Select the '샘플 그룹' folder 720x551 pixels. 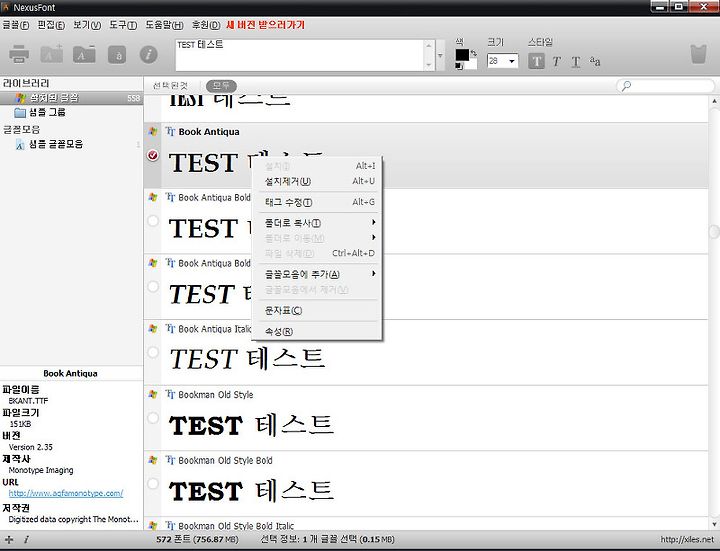click(x=47, y=112)
